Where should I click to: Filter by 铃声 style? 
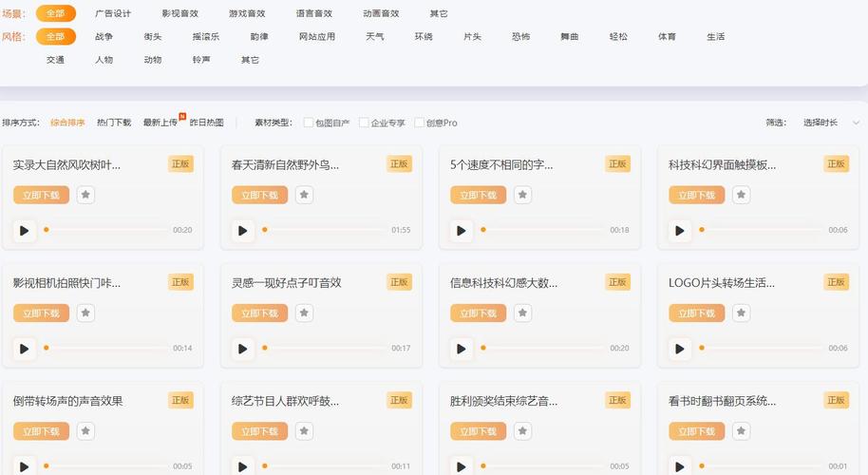201,60
